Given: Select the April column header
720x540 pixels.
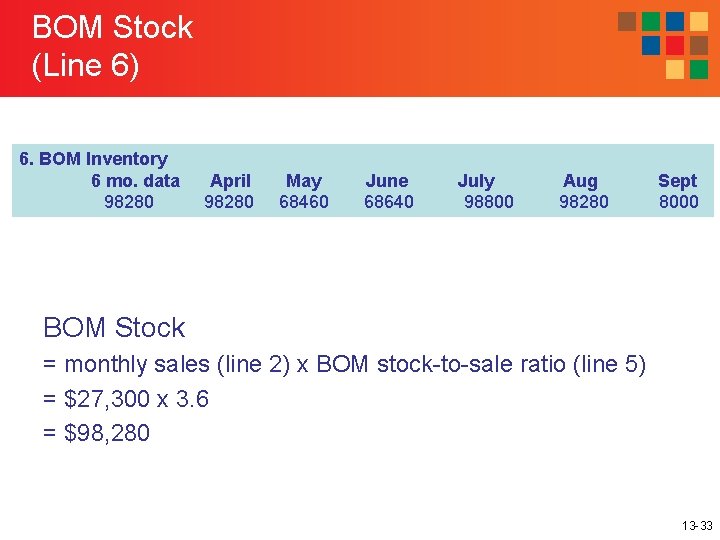Looking at the screenshot, I should pos(230,181).
